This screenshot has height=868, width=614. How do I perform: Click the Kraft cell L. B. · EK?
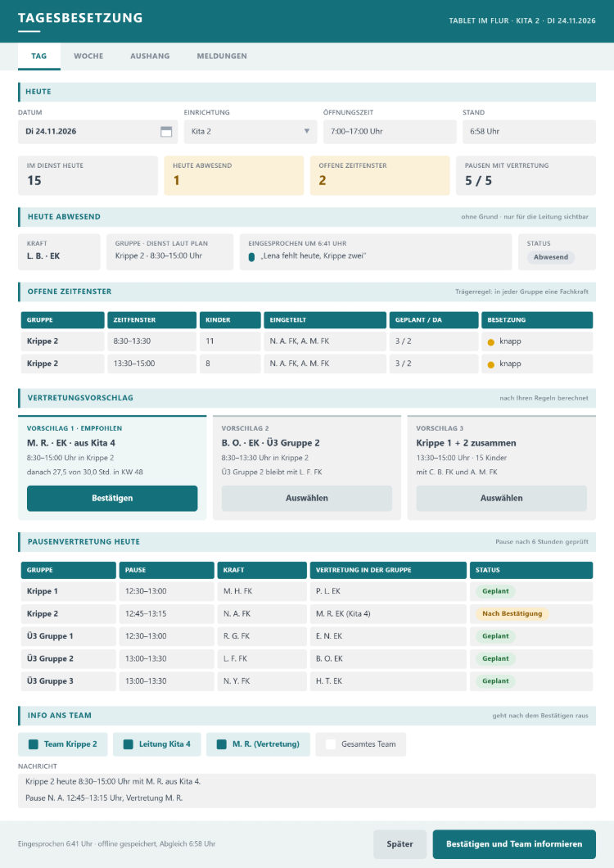59,252
